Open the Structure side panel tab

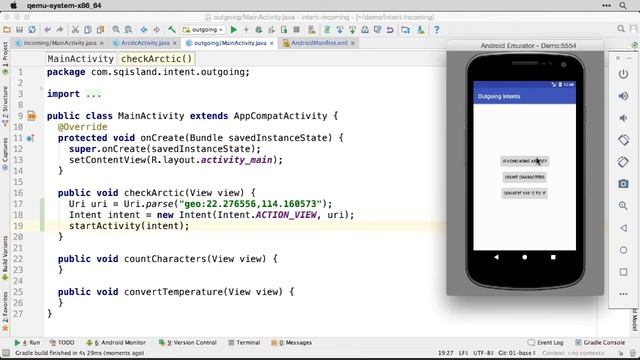click(5, 106)
